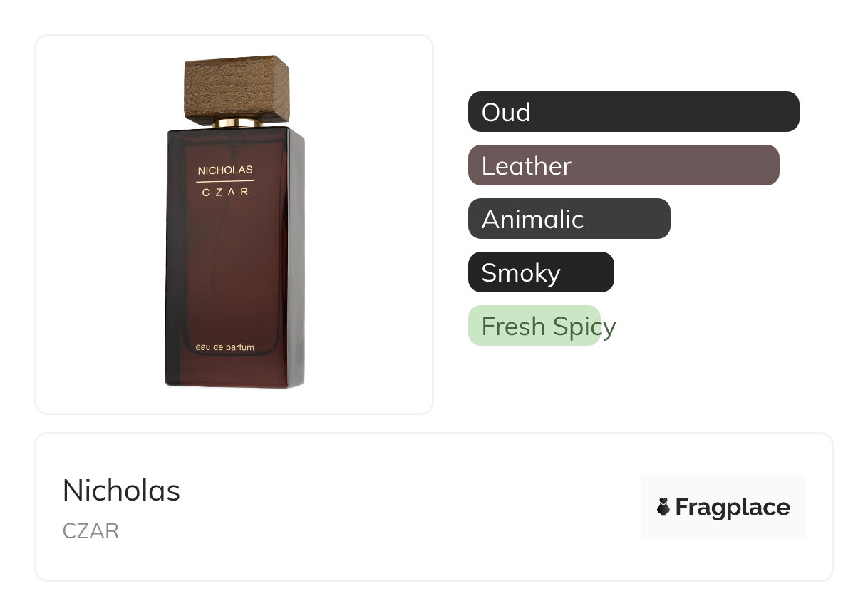Click the word 'Oud' in the accord list
This screenshot has width=868, height=616.
tap(505, 112)
